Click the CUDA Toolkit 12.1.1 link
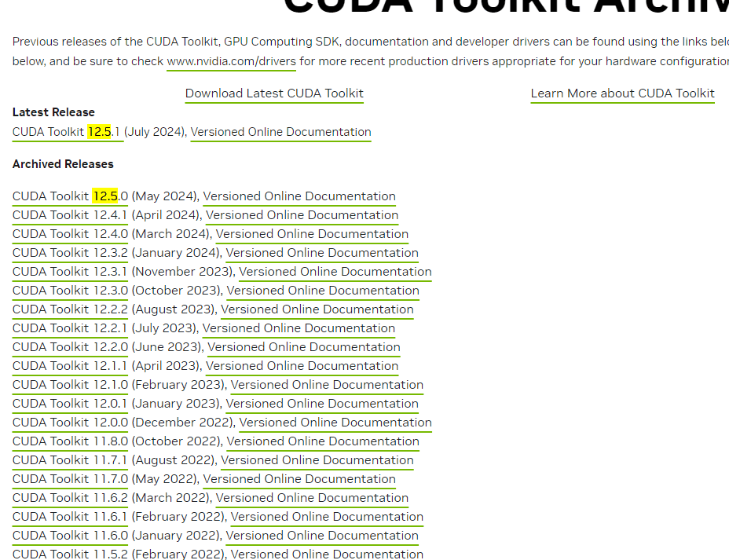The height and width of the screenshot is (560, 729). tap(70, 366)
